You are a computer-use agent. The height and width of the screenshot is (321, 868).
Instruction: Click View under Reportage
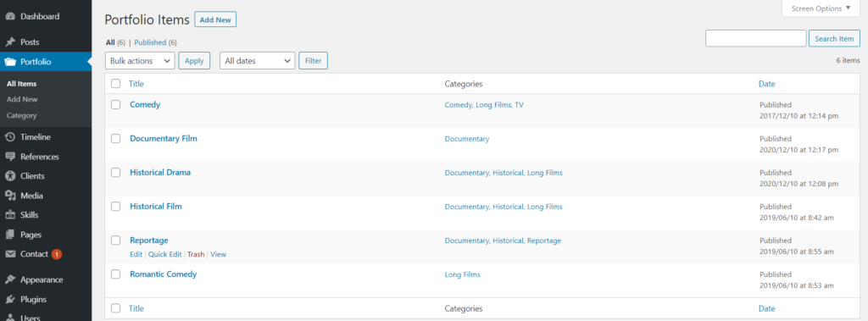coord(218,255)
